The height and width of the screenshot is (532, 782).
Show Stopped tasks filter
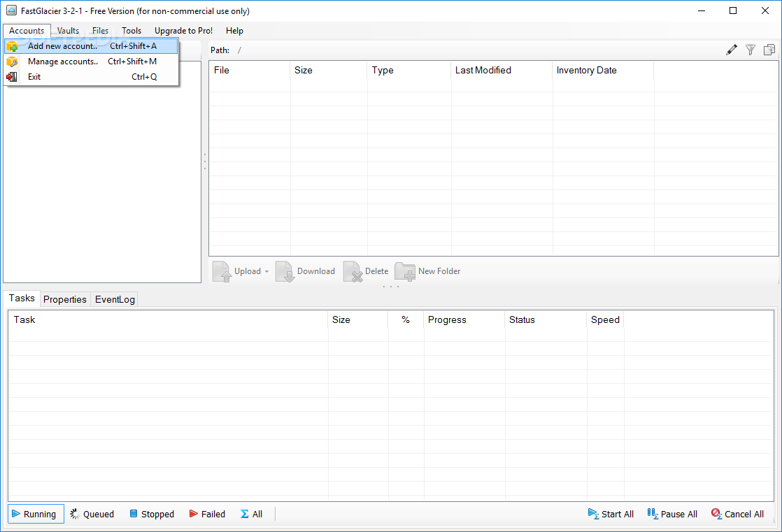[152, 514]
